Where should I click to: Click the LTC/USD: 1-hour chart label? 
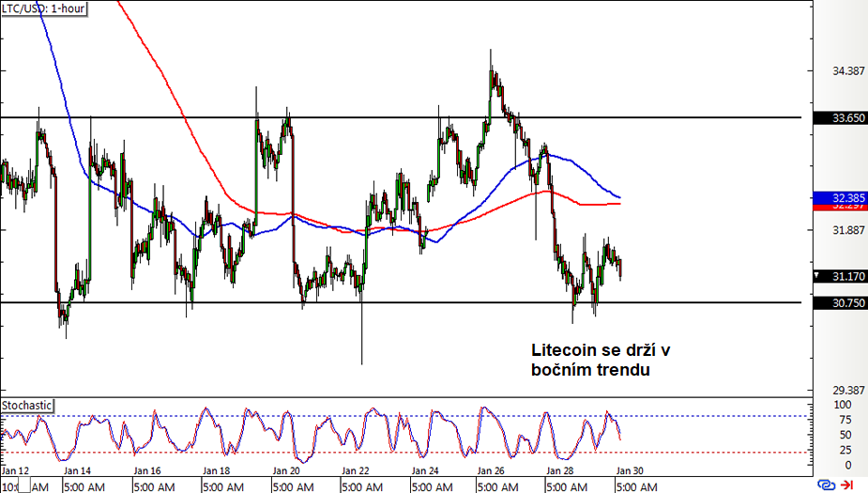tap(43, 8)
